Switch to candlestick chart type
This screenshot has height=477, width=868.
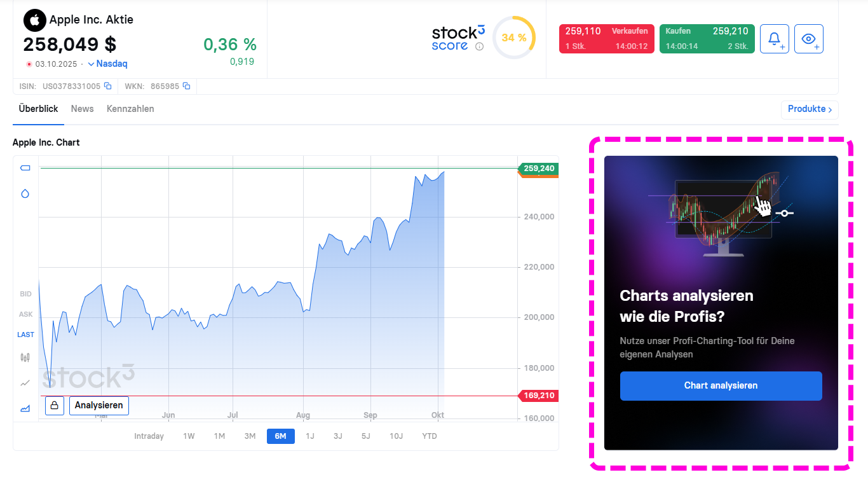(x=25, y=357)
